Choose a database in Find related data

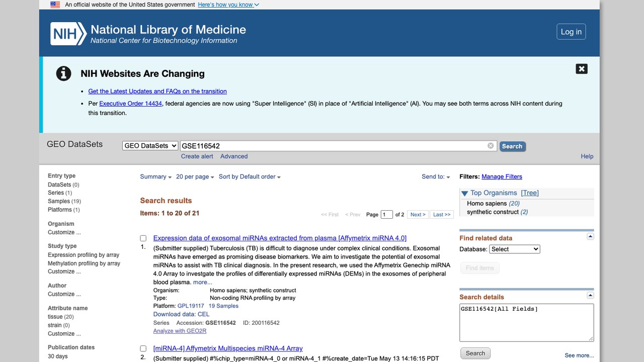click(x=515, y=249)
